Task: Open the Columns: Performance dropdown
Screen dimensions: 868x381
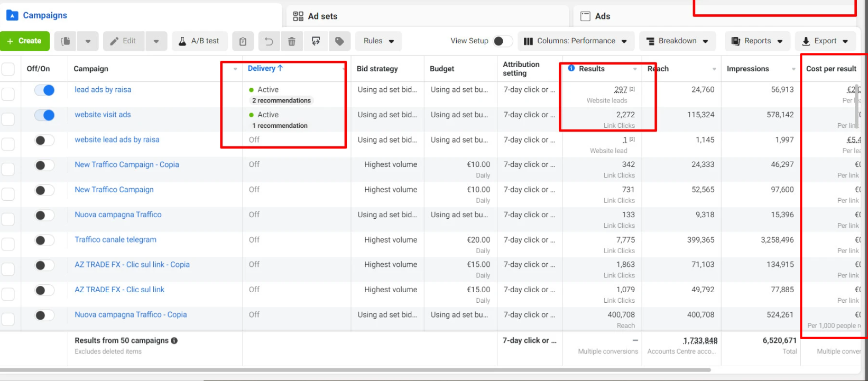Action: tap(576, 41)
